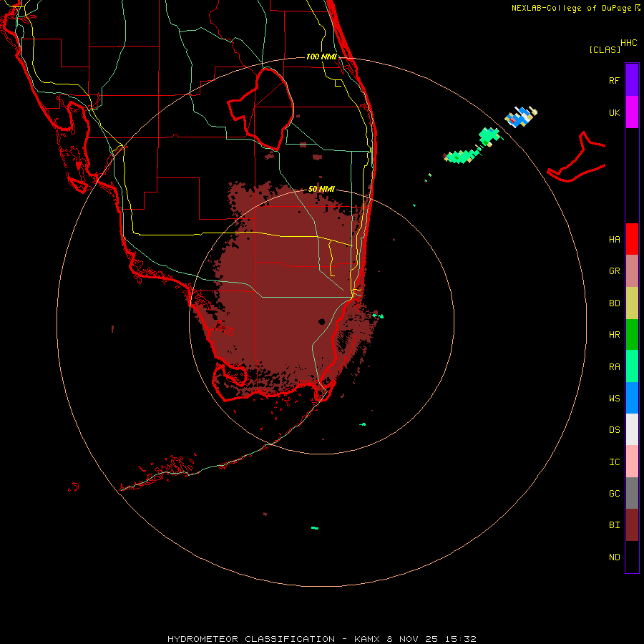Pick the RA light green legend swatch
Screen dimensions: 644x644
coord(632,366)
